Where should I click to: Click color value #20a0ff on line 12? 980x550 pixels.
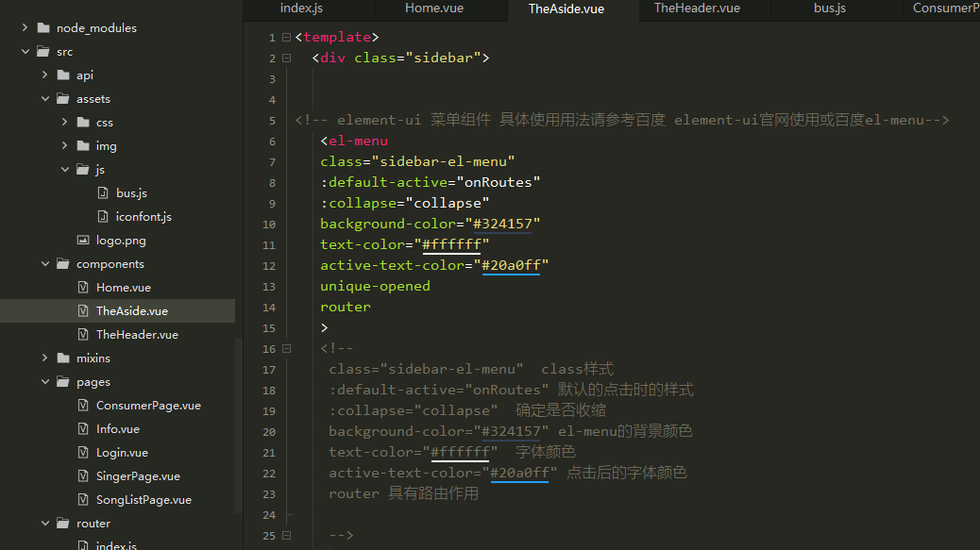(511, 265)
